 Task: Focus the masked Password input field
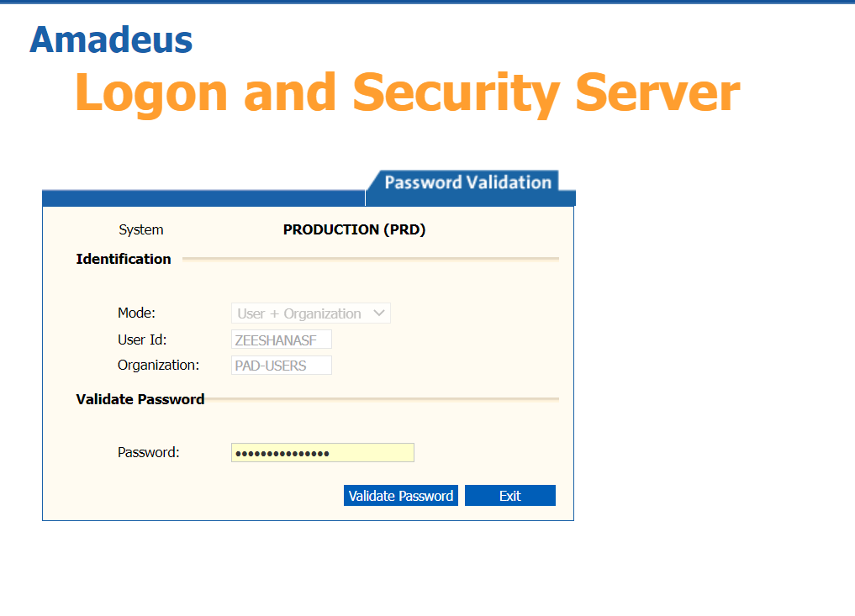[x=322, y=453]
